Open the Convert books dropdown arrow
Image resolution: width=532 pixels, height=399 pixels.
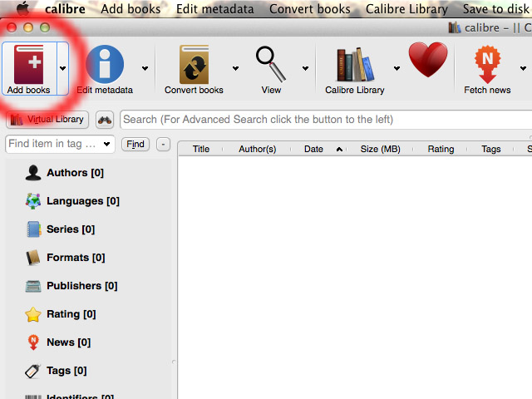tap(235, 69)
